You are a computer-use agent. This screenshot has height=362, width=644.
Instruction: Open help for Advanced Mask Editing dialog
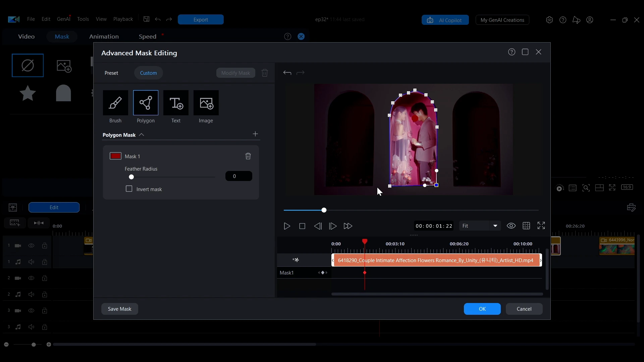click(x=512, y=52)
